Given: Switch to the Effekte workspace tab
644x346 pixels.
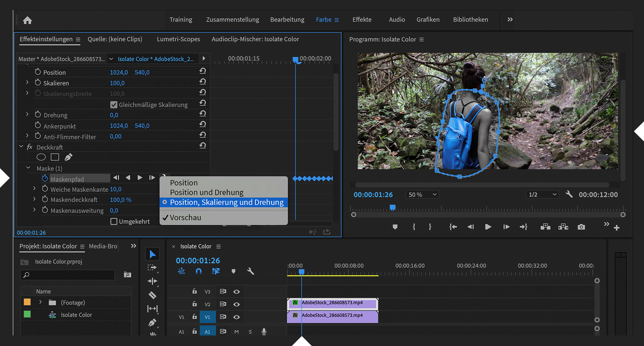Looking at the screenshot, I should (362, 20).
